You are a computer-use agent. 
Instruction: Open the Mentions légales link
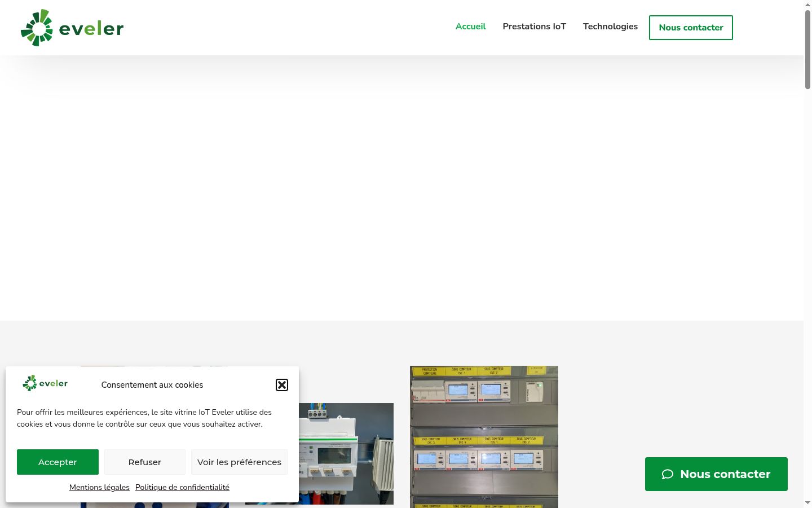[x=99, y=487]
